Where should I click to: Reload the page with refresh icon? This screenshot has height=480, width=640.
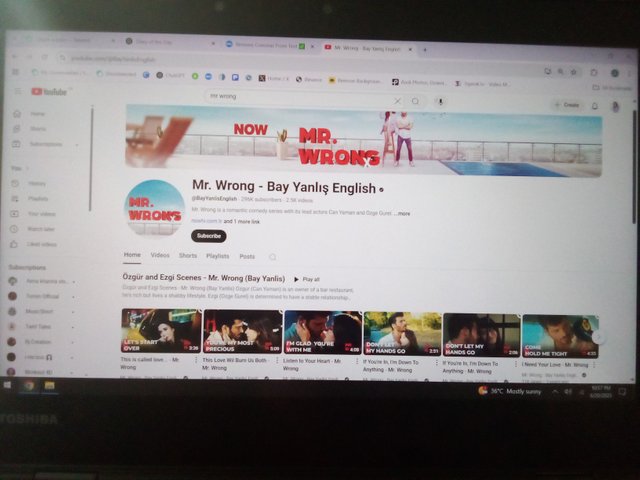[x=45, y=57]
